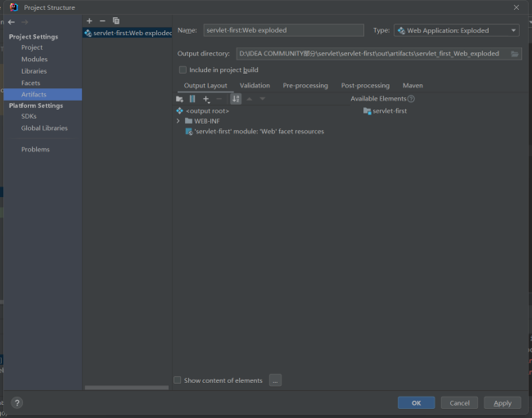
Task: Open the Type dropdown
Action: 457,30
